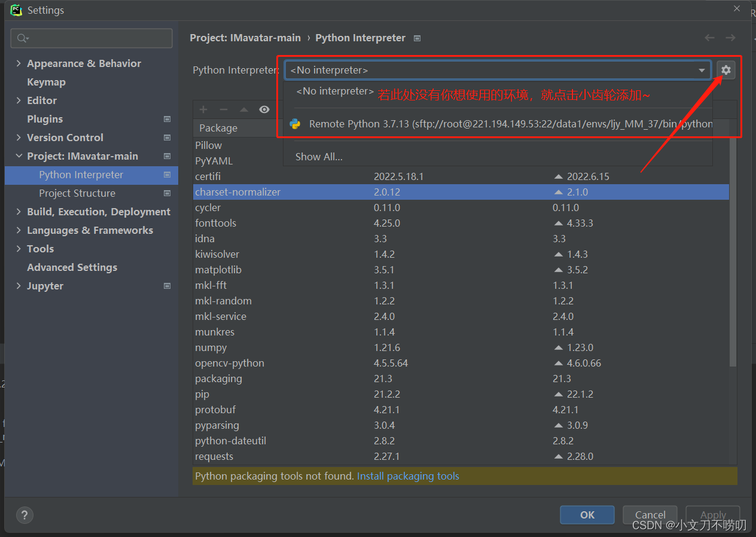756x537 pixels.
Task: Select the python-dateutil package row
Action: (x=461, y=441)
